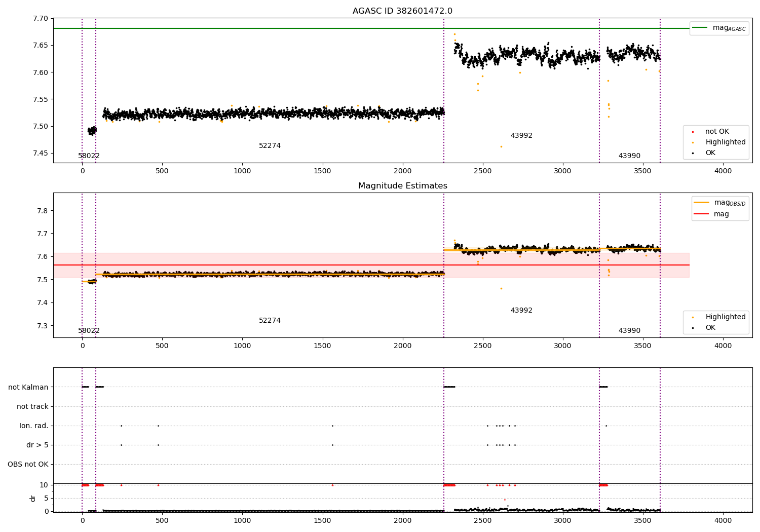
Task: Click obsid label 58022 in Magnitude Estimates plot
Action: pos(89,331)
